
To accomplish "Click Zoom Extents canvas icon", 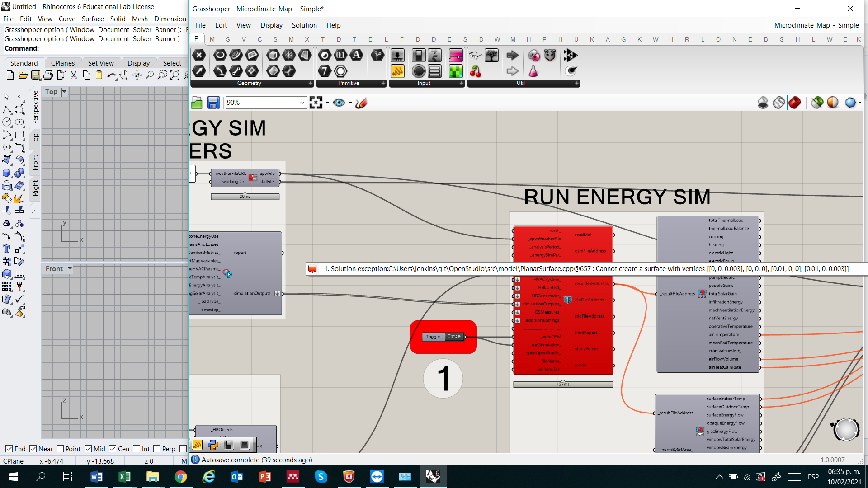I will [x=316, y=103].
